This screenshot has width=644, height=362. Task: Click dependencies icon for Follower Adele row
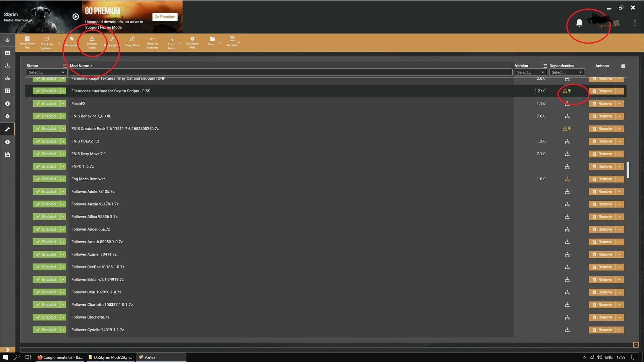[567, 192]
